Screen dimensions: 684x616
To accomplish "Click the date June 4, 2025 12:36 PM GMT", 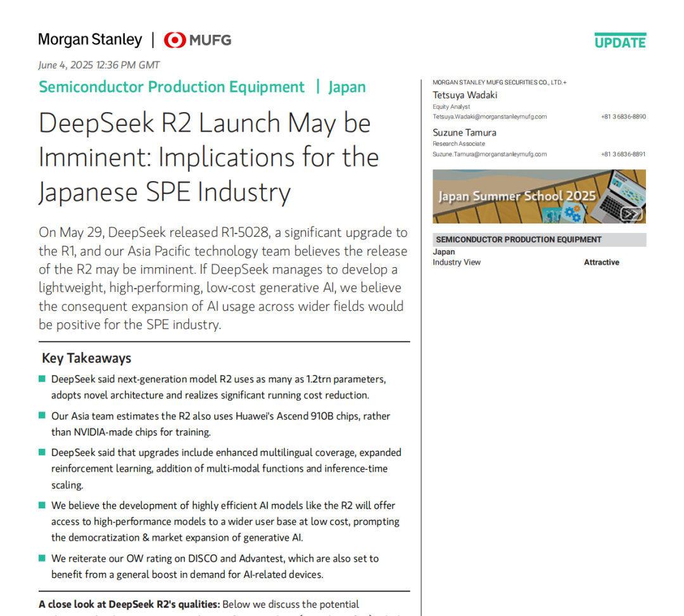I will [99, 65].
